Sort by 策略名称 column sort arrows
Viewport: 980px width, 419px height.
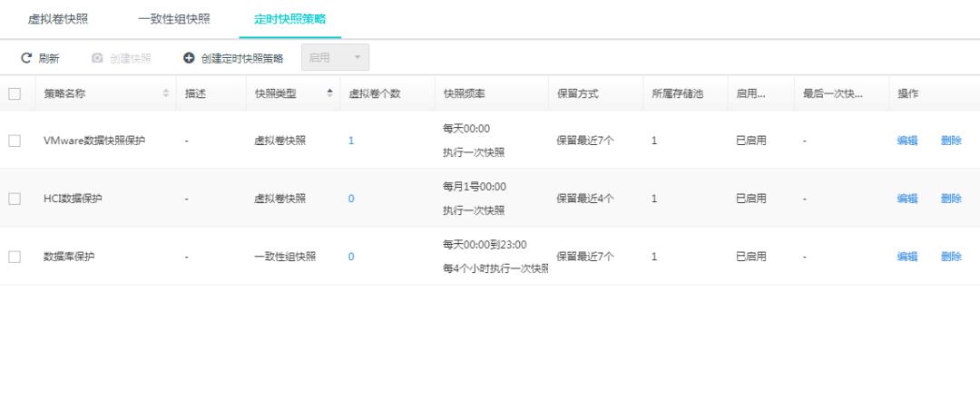coord(165,93)
